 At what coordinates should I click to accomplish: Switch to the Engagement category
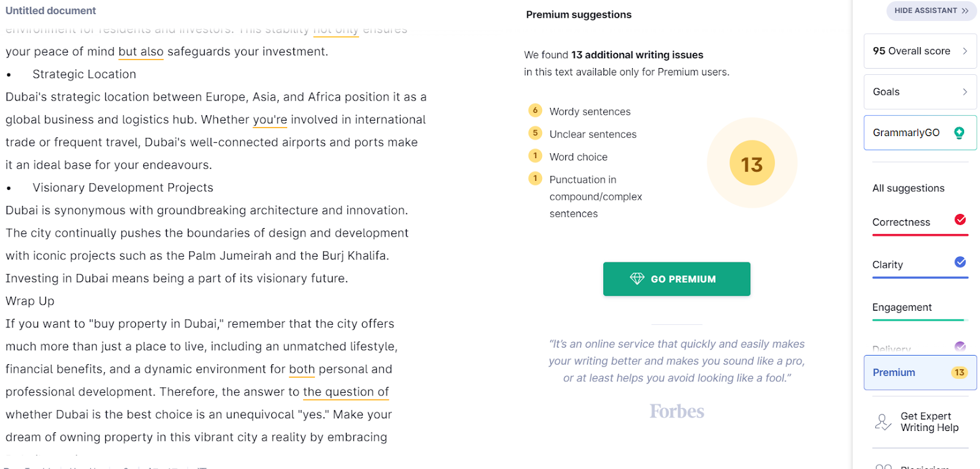point(902,307)
